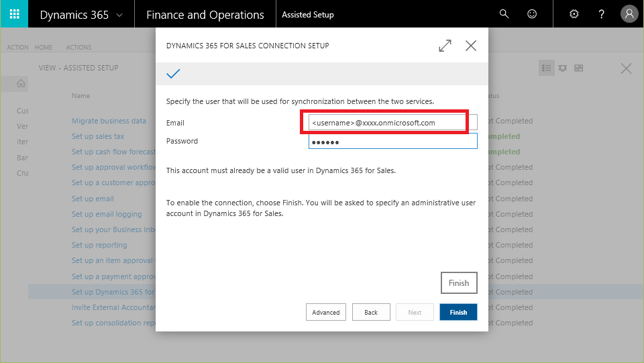Click the help question mark icon
Image resolution: width=644 pixels, height=363 pixels.
(601, 14)
